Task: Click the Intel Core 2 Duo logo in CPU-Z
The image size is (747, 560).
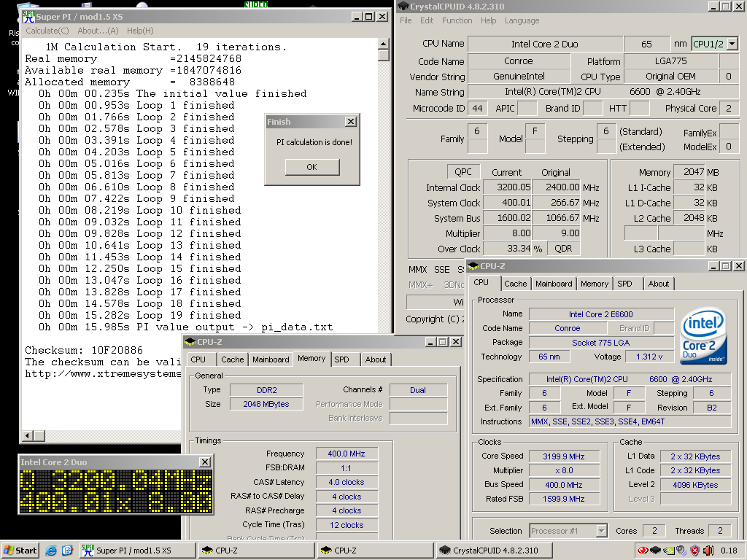Action: (x=704, y=336)
